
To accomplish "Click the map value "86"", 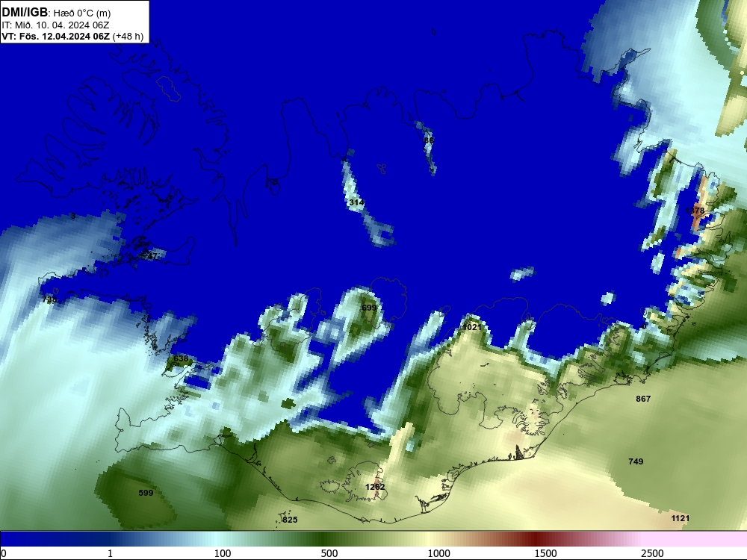I will click(x=429, y=140).
